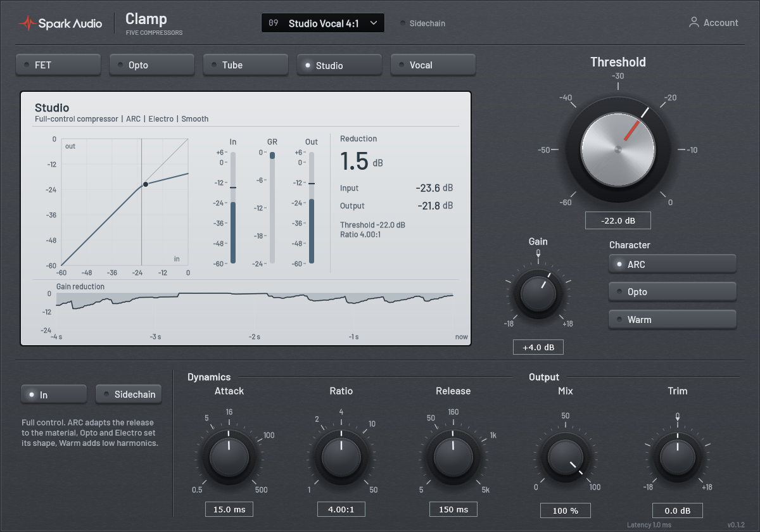760x532 pixels.
Task: Enable the Warm character mode
Action: [673, 320]
